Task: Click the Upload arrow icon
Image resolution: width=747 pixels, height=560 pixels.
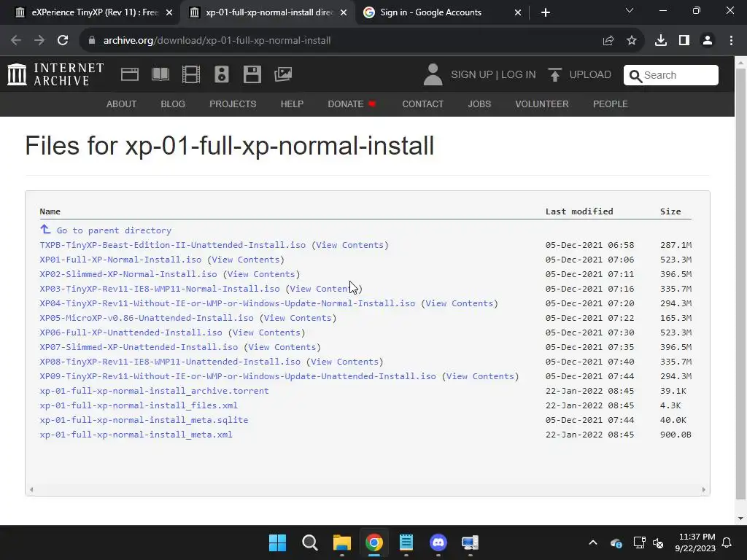Action: coord(554,75)
